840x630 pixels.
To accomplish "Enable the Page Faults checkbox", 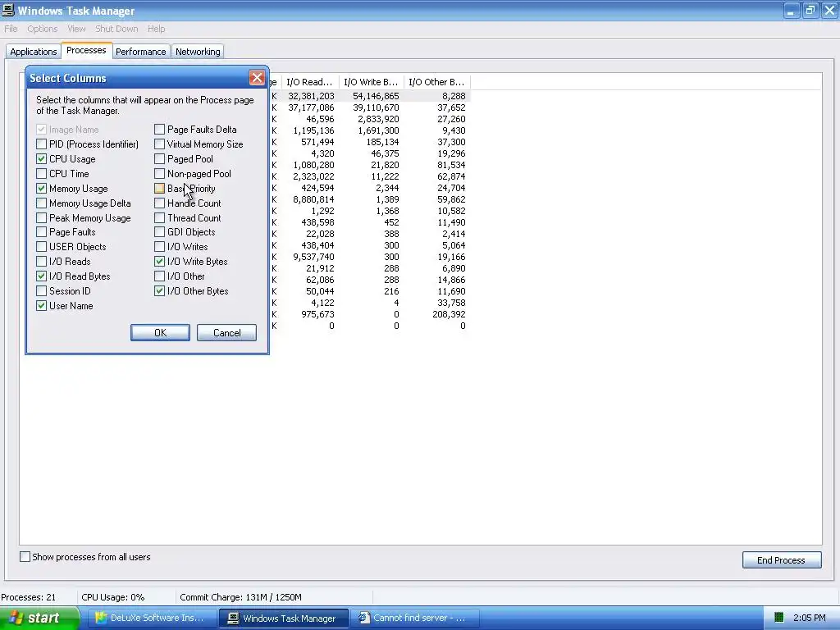I will [x=41, y=232].
